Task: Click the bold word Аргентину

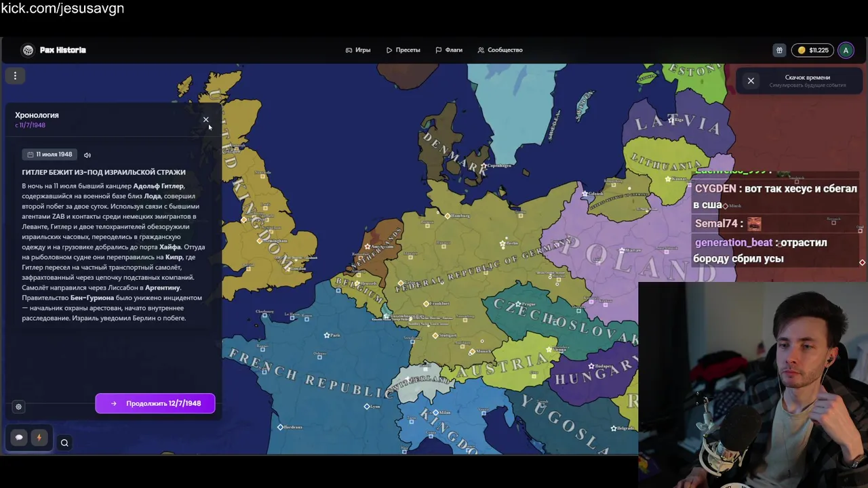Action: tap(162, 287)
